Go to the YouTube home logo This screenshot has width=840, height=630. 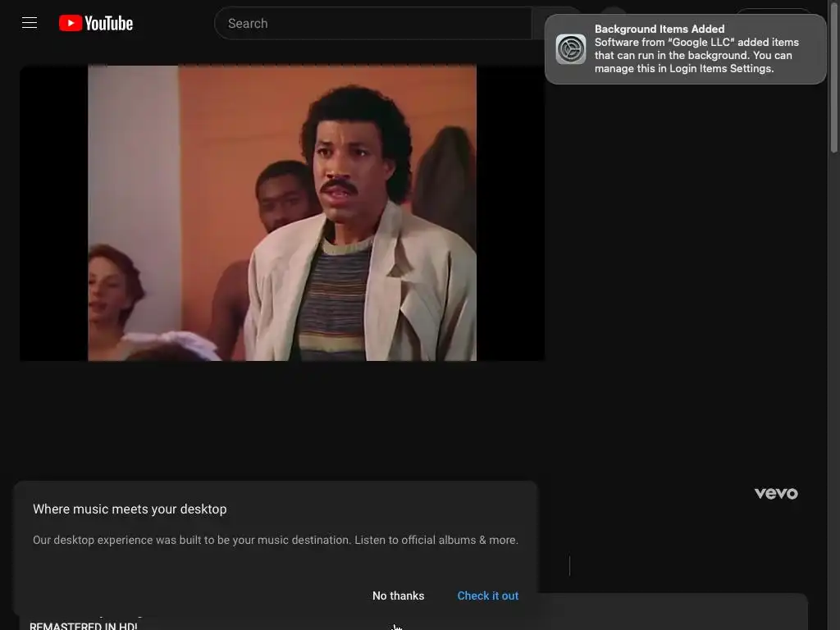(96, 23)
